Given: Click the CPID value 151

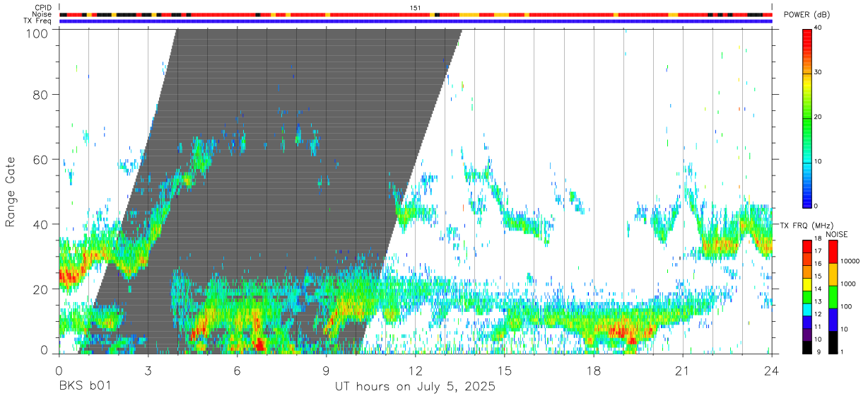Looking at the screenshot, I should point(416,7).
